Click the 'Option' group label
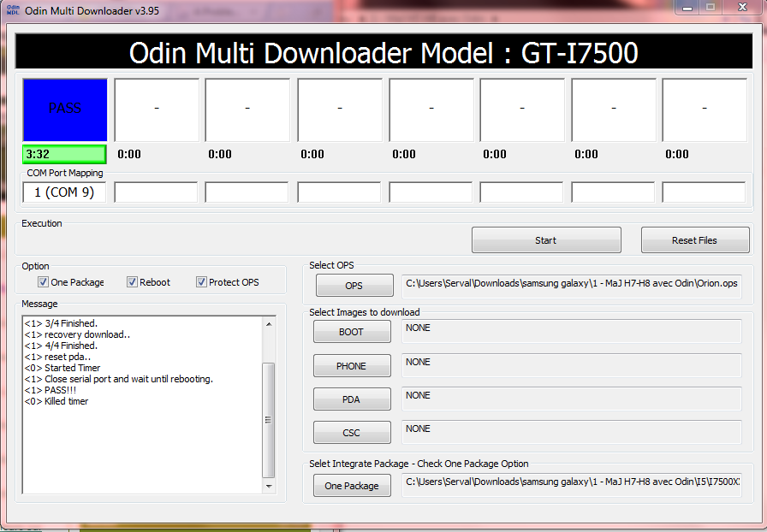 tap(35, 266)
